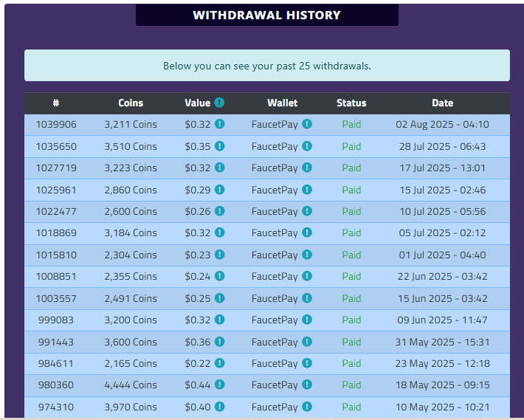
Task: Click value info icon for withdrawal 991443
Action: pos(219,342)
